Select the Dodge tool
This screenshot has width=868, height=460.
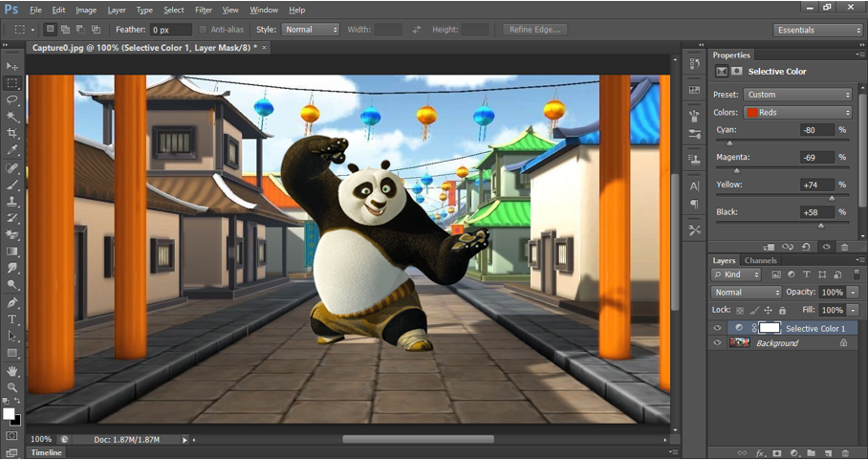point(12,285)
